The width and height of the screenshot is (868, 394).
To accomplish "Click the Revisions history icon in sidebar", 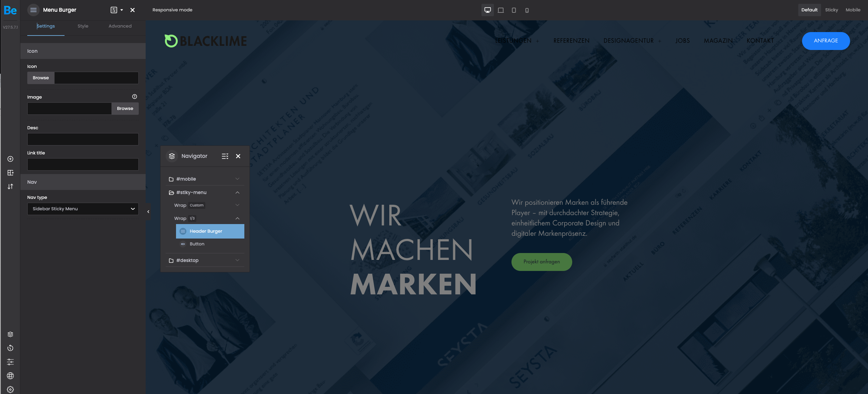I will tap(10, 348).
